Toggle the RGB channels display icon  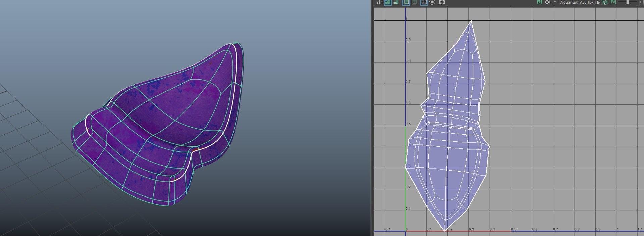coord(605,2)
